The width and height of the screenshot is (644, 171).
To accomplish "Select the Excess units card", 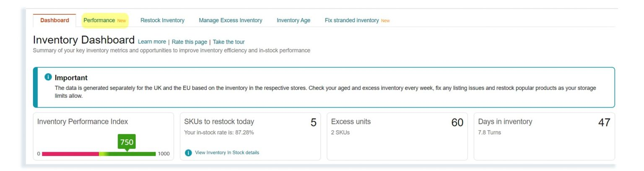I will tap(397, 136).
